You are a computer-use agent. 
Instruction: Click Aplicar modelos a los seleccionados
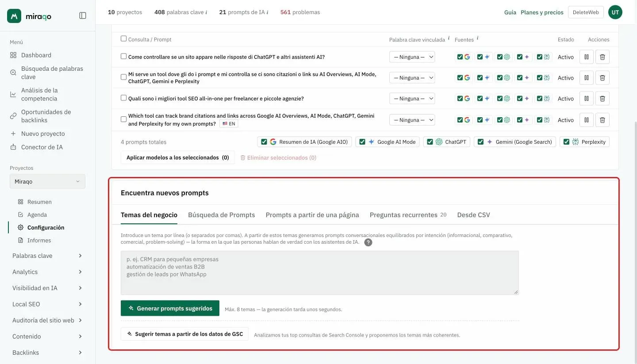click(x=178, y=157)
